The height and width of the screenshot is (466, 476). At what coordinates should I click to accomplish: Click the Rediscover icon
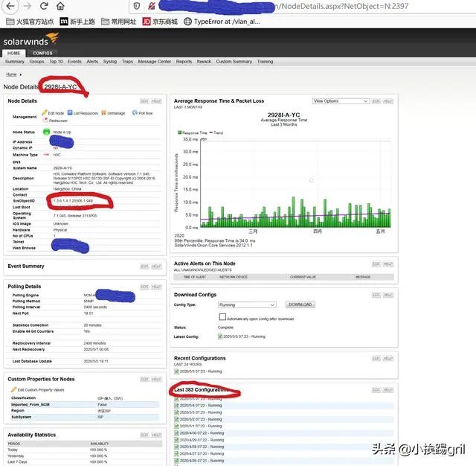tap(45, 121)
